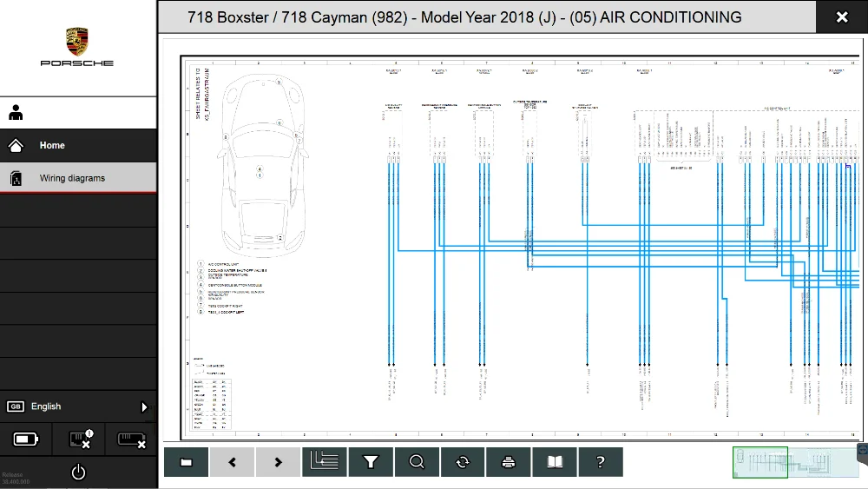Select Wiring diagrams in sidebar
Image resolution: width=868 pixels, height=489 pixels.
pyautogui.click(x=78, y=178)
